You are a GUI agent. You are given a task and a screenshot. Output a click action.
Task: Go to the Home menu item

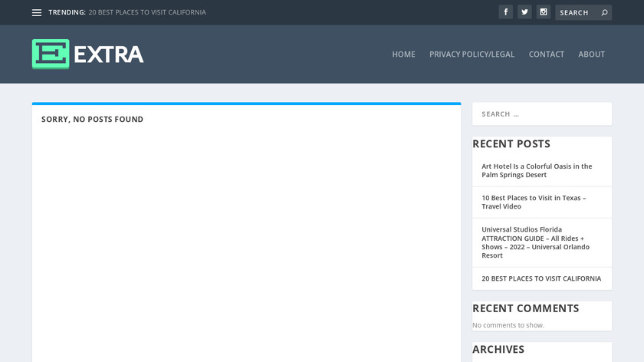click(x=403, y=54)
